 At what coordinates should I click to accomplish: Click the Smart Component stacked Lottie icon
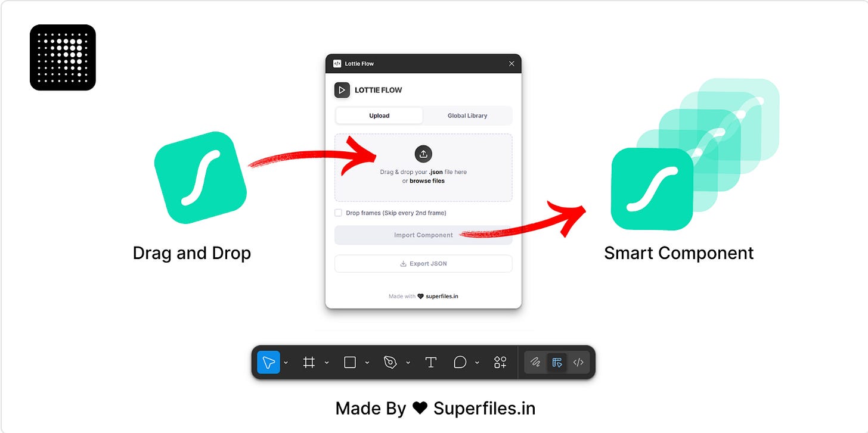pos(653,189)
